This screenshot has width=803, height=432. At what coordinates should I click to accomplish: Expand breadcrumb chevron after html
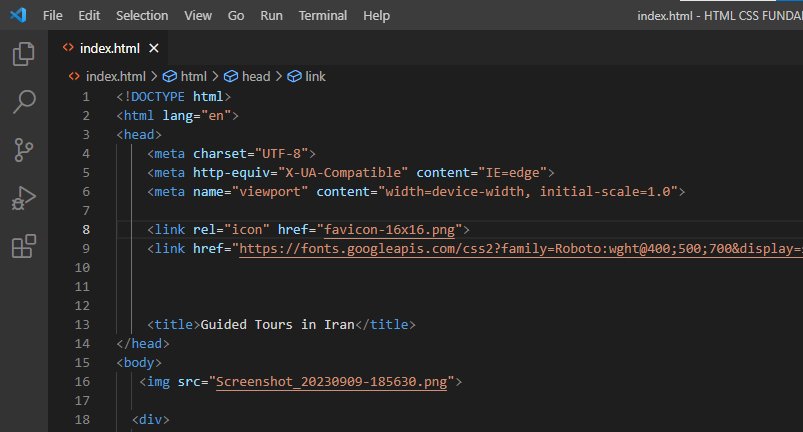pyautogui.click(x=215, y=76)
